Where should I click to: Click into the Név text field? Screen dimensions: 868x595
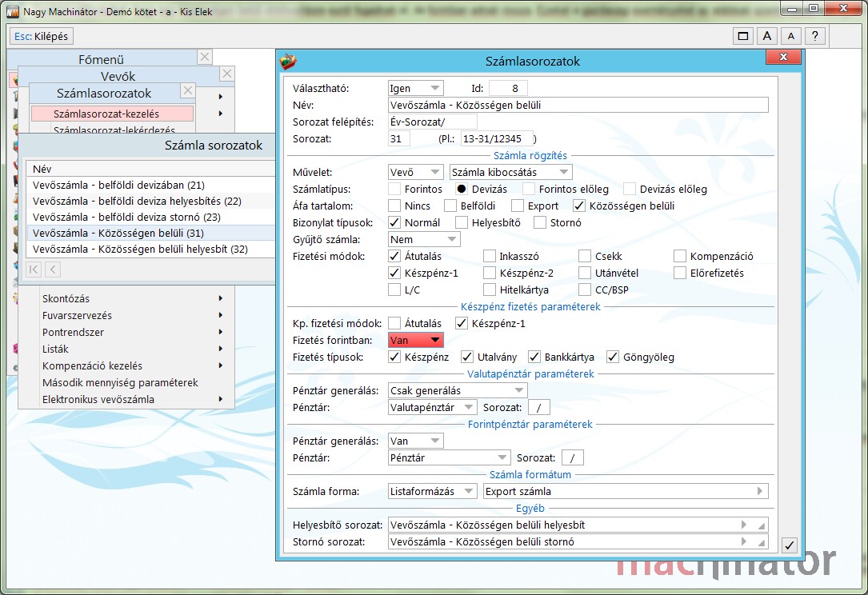pyautogui.click(x=578, y=105)
